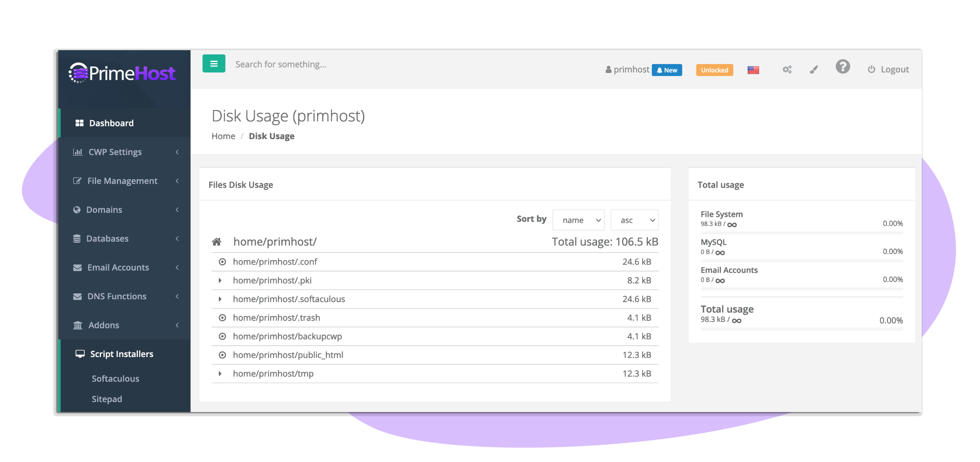Click the Logout link

pyautogui.click(x=888, y=70)
